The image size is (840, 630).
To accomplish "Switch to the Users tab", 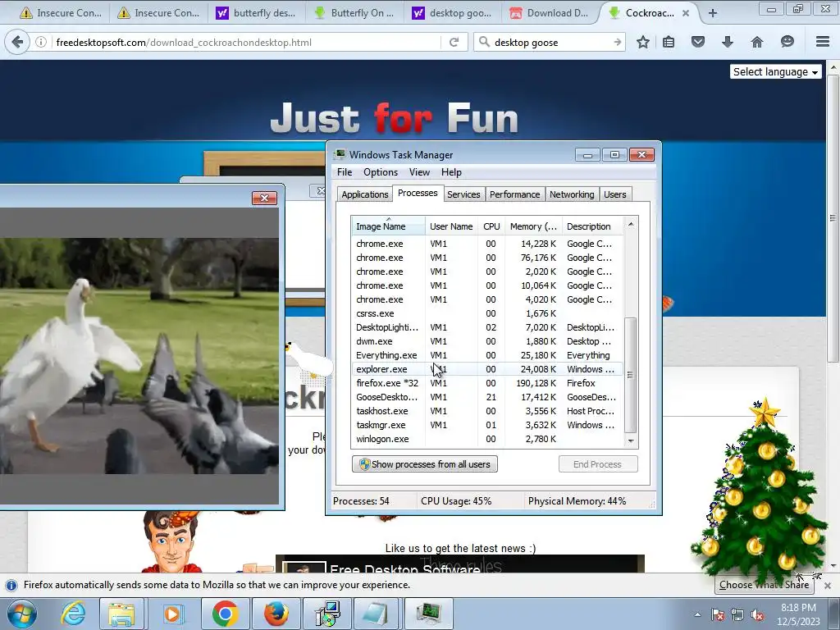I will (x=615, y=194).
